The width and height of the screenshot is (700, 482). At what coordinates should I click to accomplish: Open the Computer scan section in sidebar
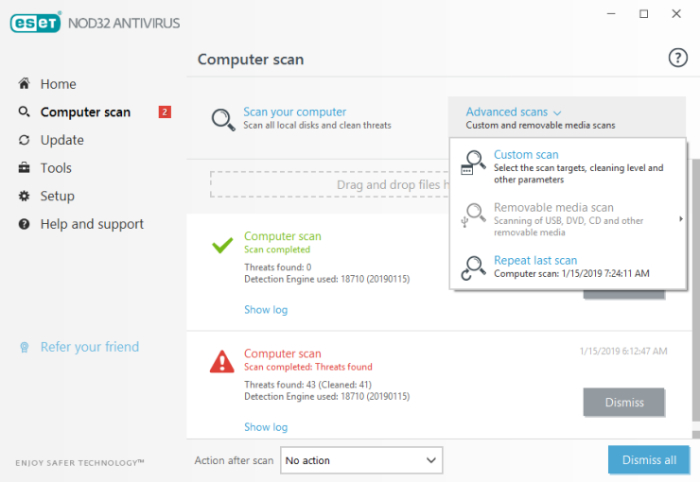85,112
